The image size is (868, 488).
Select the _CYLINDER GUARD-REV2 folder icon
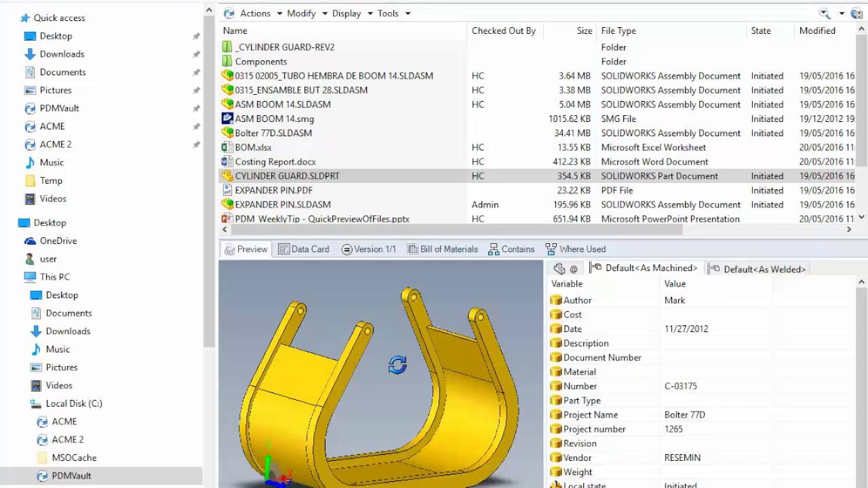point(227,47)
